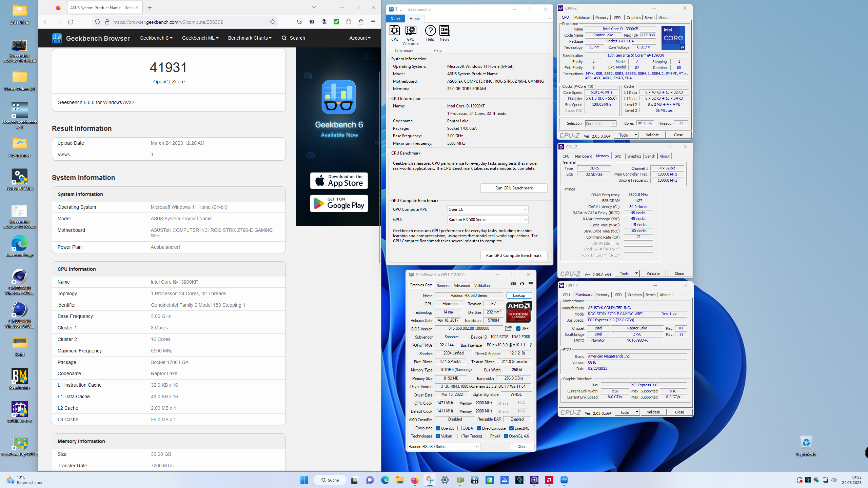This screenshot has width=868, height=488.
Task: Open new Firefox tab with plus button
Action: [x=150, y=7]
